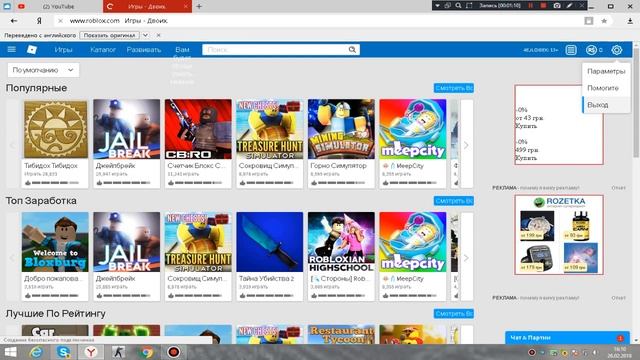The width and height of the screenshot is (640, 360).
Task: Select the 'Игры - Двоик' browser tab
Action: tap(147, 7)
